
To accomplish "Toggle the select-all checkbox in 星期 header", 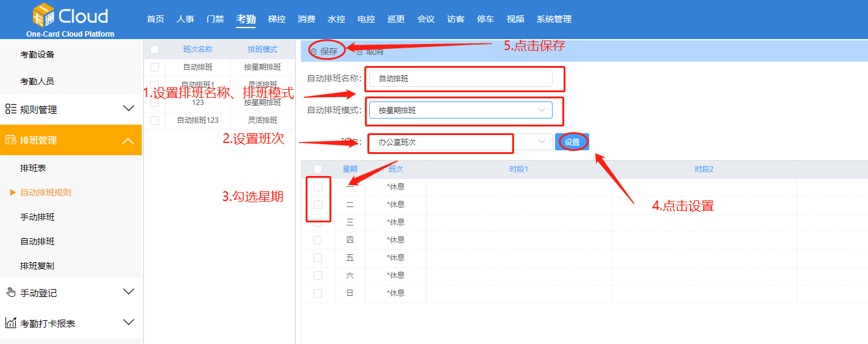I will pos(318,169).
